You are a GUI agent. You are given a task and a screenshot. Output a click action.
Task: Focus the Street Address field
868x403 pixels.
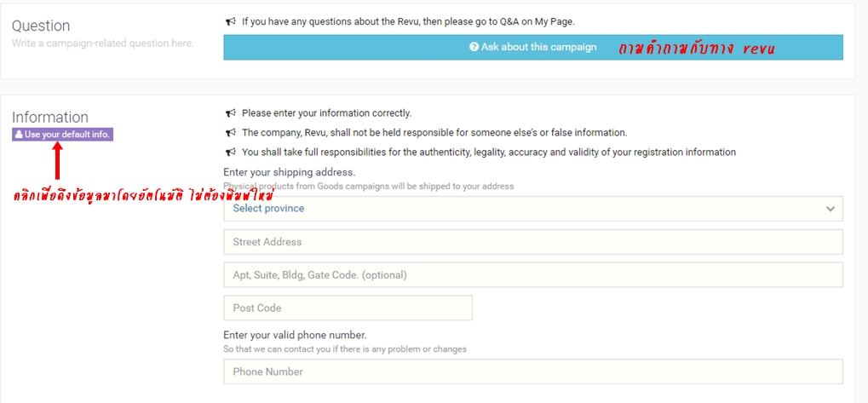pos(533,242)
